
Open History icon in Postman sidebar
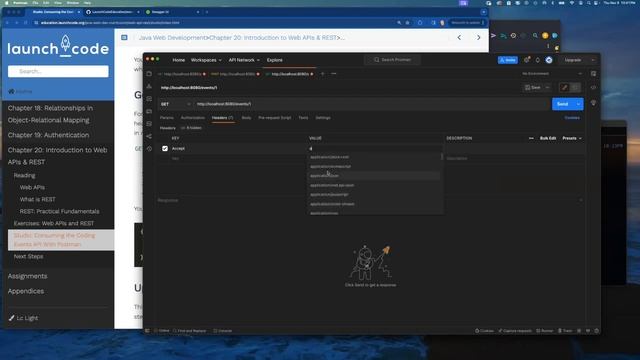[149, 149]
